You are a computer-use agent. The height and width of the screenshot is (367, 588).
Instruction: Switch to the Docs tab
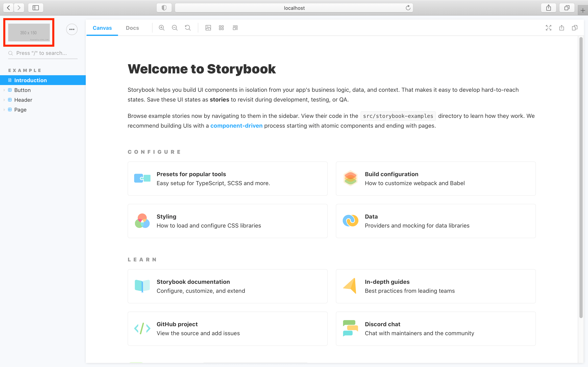pos(133,28)
